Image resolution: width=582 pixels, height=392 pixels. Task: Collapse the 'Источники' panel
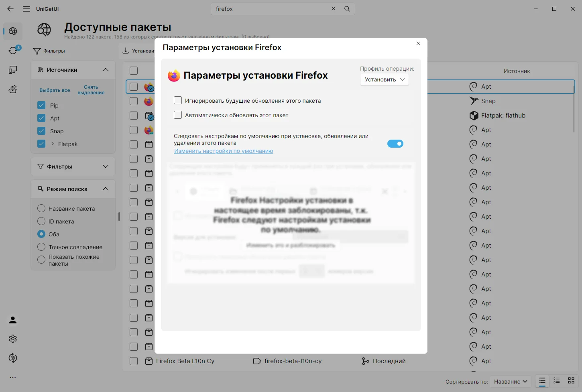(x=106, y=70)
